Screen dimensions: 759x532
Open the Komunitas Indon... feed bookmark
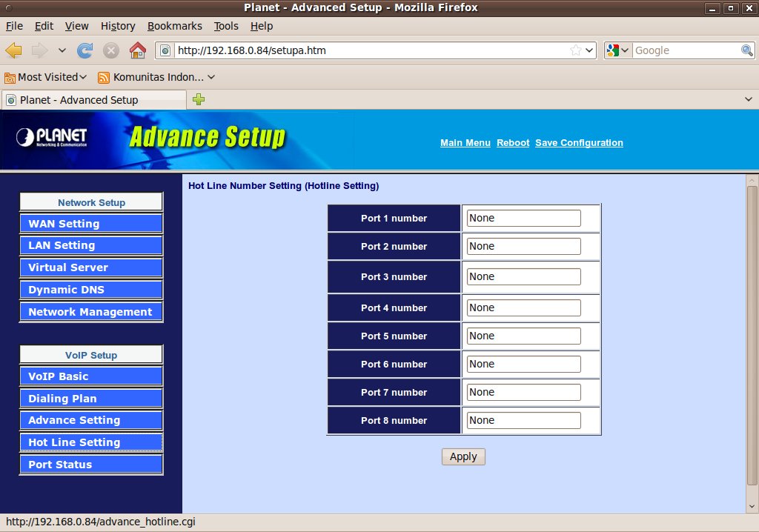(156, 77)
